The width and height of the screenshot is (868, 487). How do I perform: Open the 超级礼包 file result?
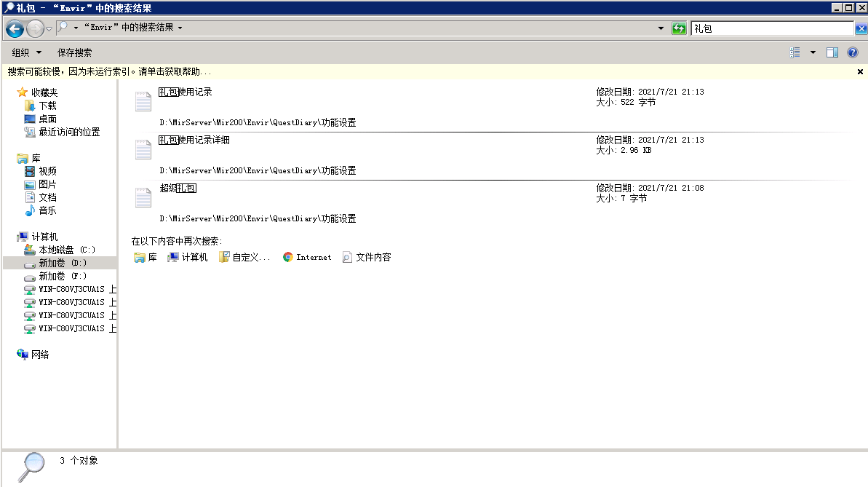pyautogui.click(x=178, y=189)
